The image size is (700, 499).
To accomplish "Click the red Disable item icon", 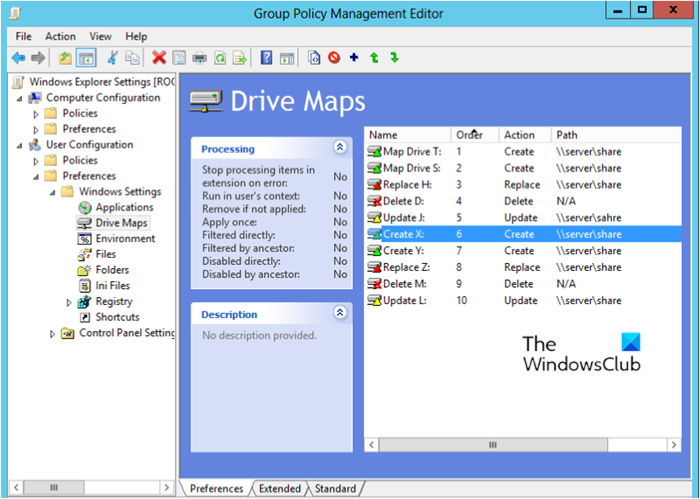I will [x=334, y=58].
